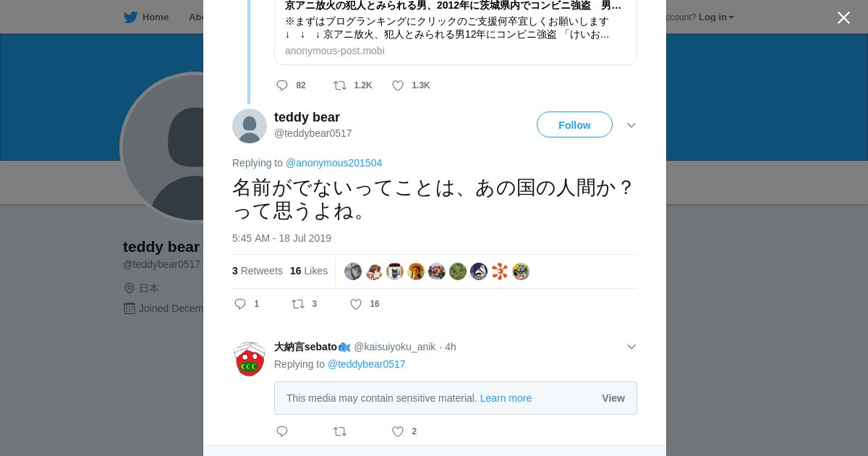The width and height of the screenshot is (868, 456).
Task: Like the parent tweet with 1.3K likes
Action: 398,85
